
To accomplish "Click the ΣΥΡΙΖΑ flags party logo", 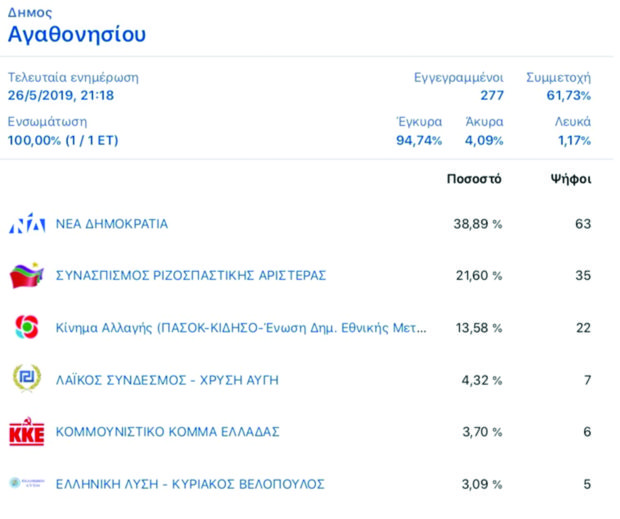I will click(x=27, y=276).
